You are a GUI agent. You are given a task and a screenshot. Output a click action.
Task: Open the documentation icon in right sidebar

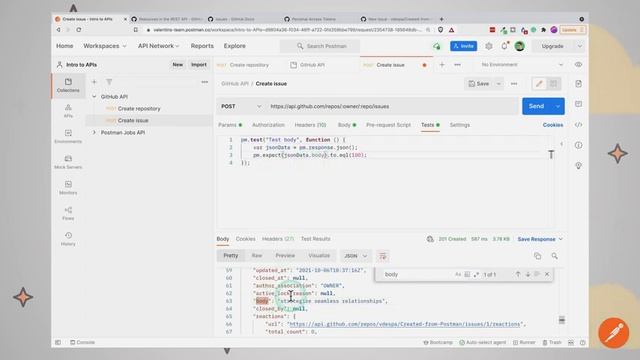[x=578, y=84]
